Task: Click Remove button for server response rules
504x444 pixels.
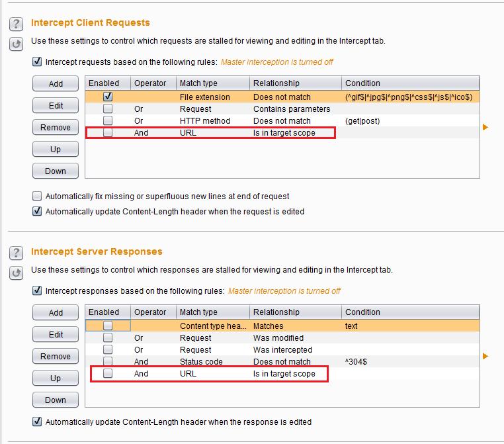Action: (56, 356)
